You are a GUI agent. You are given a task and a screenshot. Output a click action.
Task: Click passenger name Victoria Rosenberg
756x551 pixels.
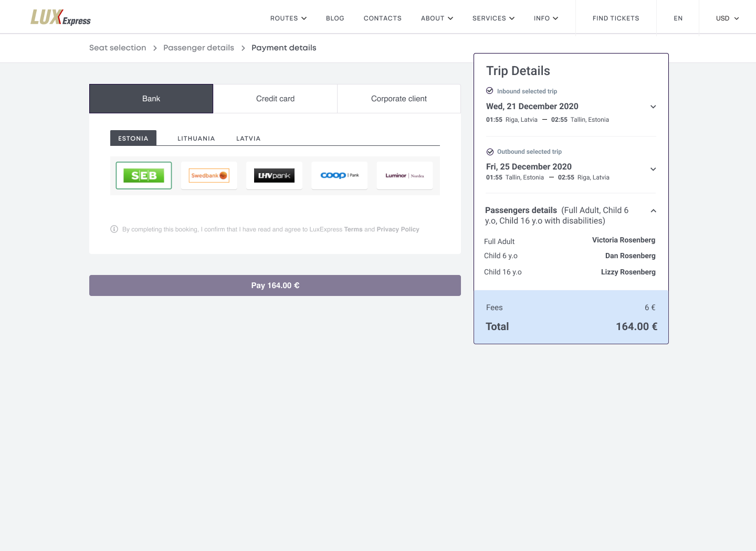[x=624, y=240]
